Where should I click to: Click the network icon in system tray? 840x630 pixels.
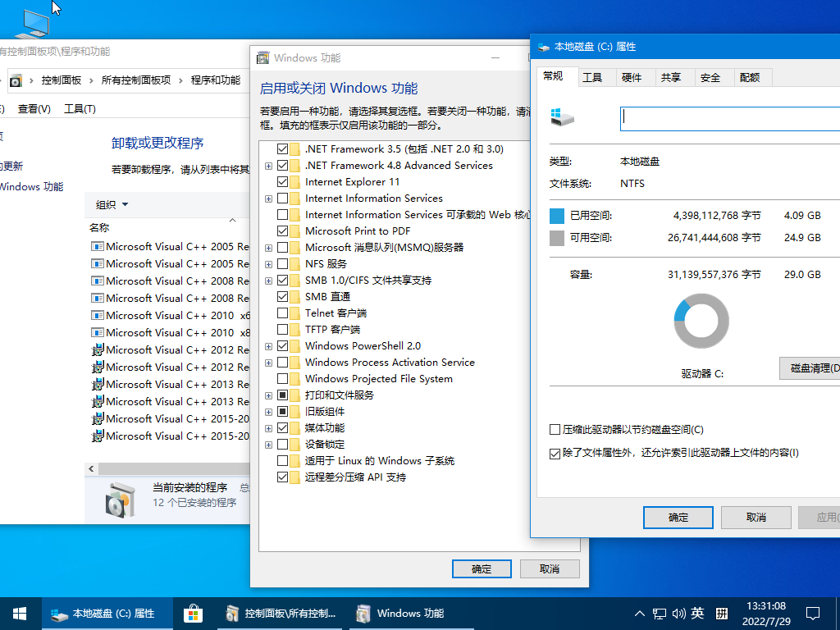click(x=659, y=613)
